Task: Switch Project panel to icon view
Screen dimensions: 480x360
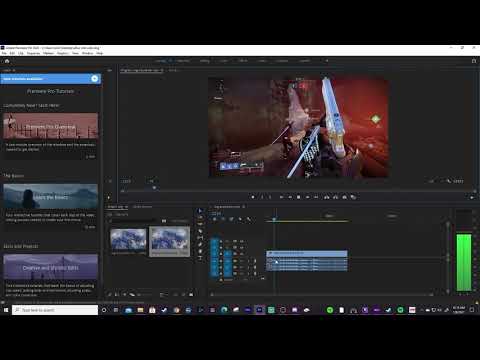Action: [x=125, y=295]
